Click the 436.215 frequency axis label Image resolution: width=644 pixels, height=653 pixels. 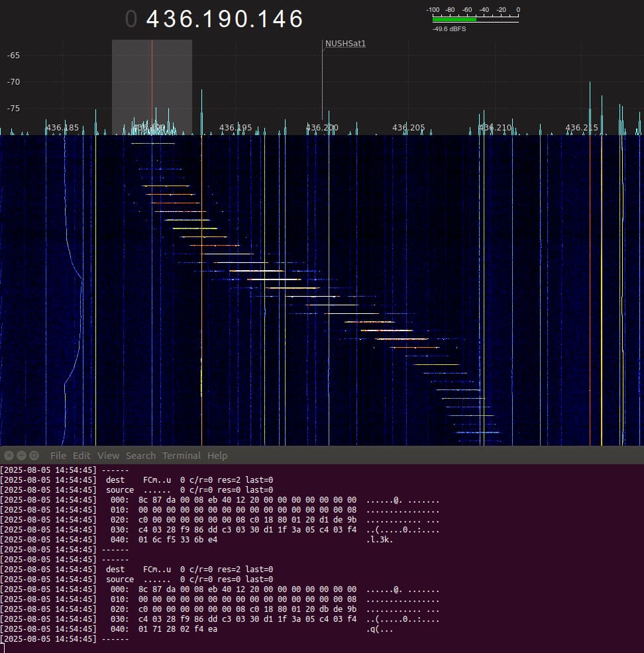[581, 127]
